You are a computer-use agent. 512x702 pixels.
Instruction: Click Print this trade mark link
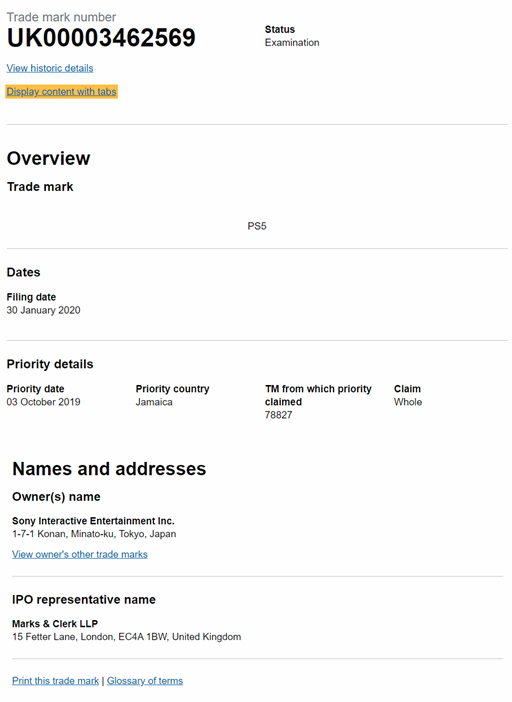point(55,681)
